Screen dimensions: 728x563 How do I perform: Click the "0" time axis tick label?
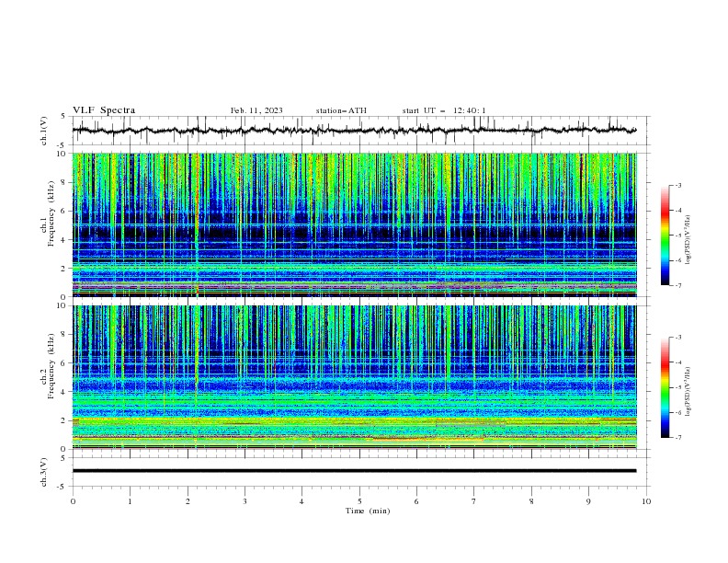point(73,501)
